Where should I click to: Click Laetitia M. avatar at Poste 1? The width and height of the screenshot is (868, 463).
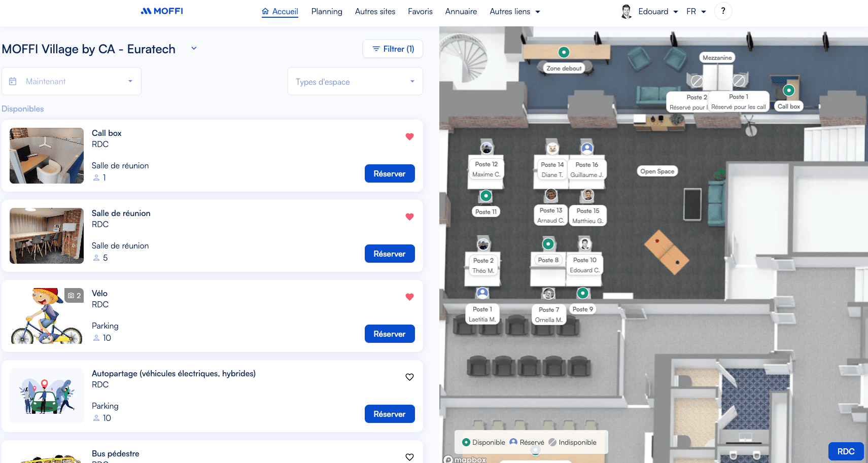point(482,293)
